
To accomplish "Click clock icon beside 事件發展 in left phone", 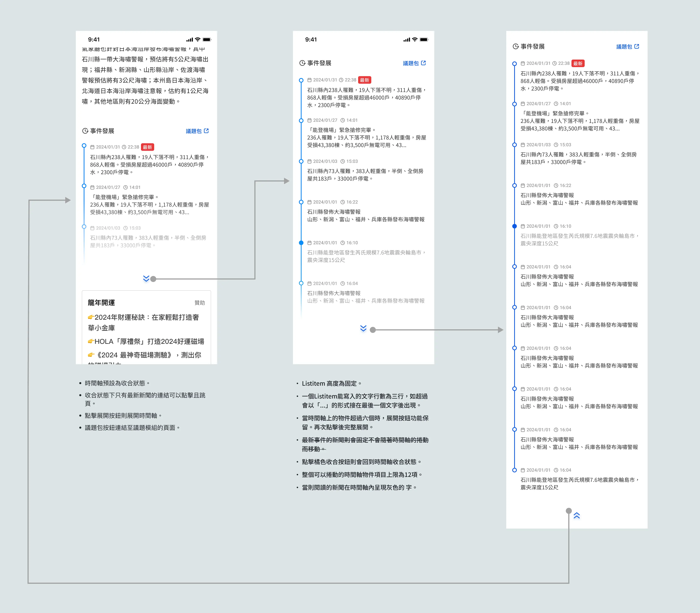I will [85, 131].
